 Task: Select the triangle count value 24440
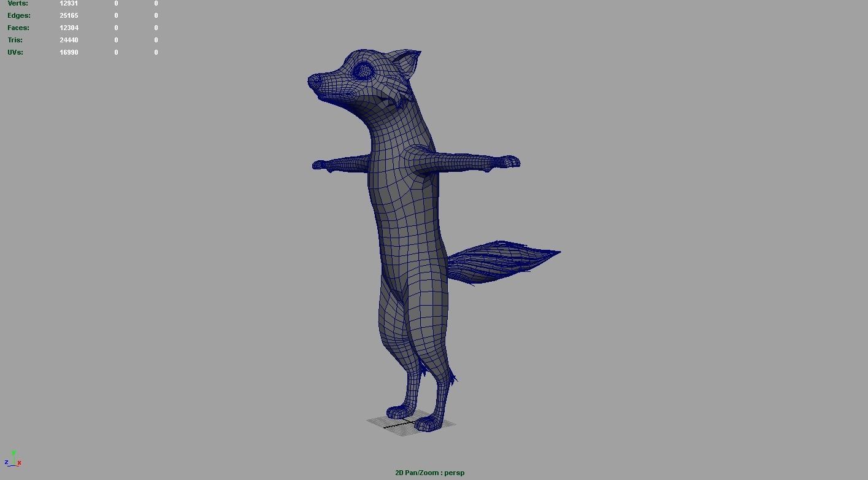(x=69, y=40)
